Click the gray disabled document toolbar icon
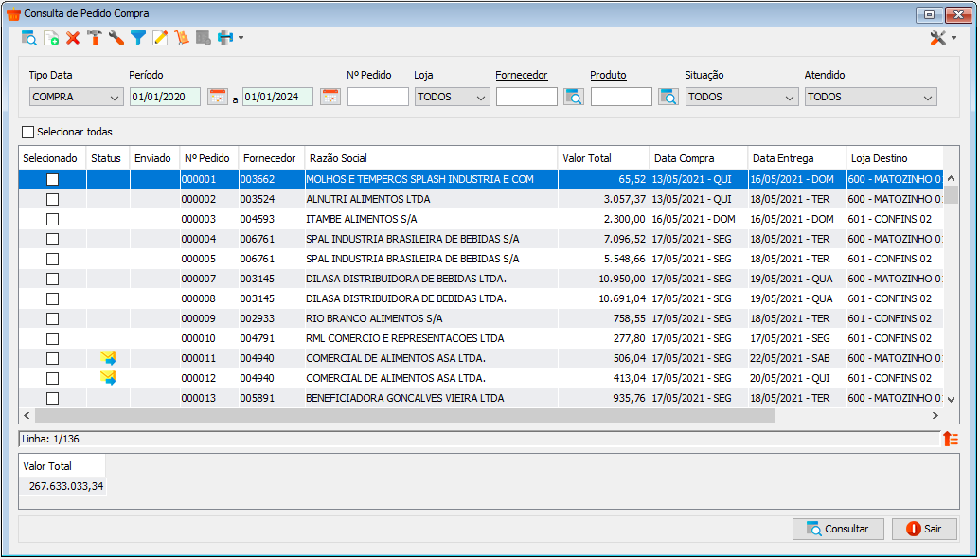 tap(204, 38)
